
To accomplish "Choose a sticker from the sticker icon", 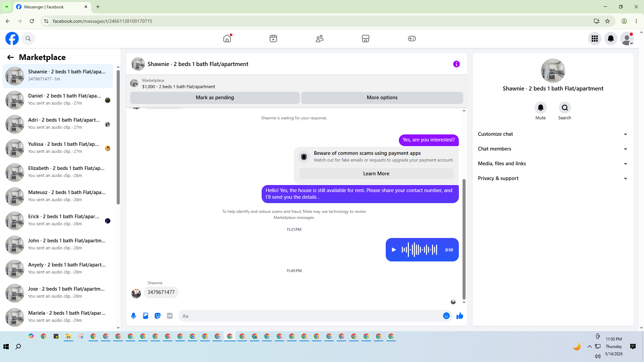I will (158, 316).
